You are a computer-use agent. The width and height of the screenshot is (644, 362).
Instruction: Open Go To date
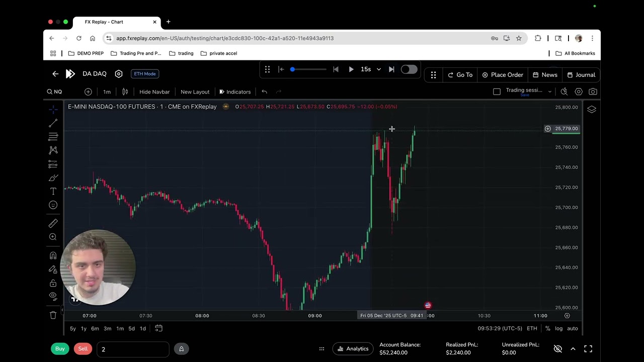[x=460, y=75]
